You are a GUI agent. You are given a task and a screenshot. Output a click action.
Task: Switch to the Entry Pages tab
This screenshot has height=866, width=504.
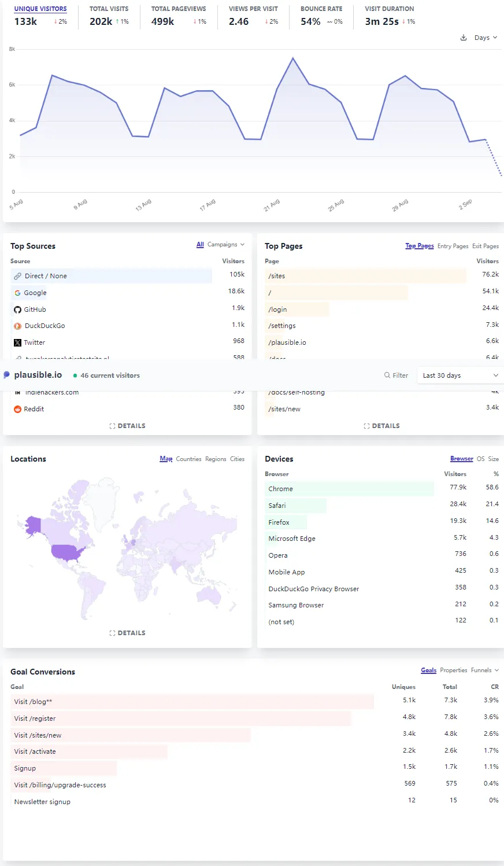[453, 246]
